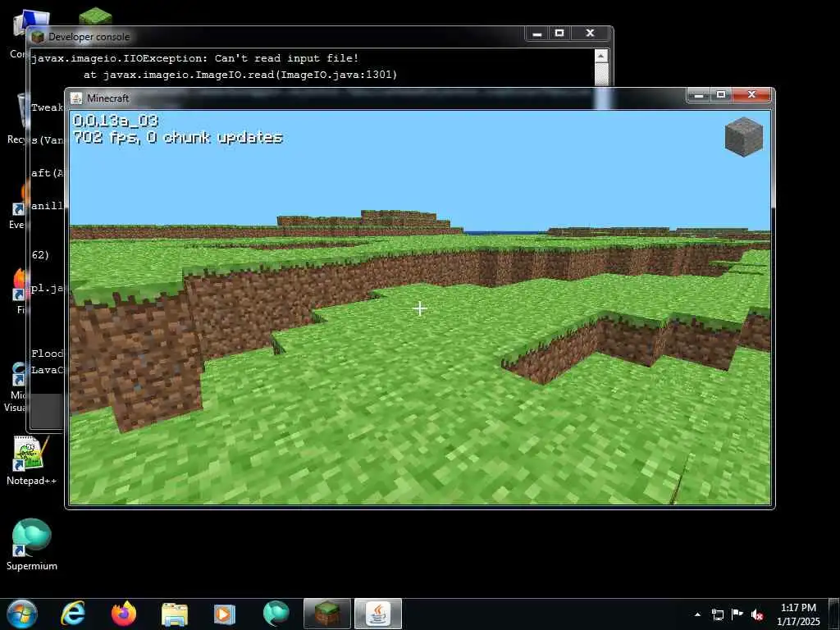This screenshot has height=630, width=840.
Task: Launch Internet Explorer from the taskbar
Action: tap(72, 614)
